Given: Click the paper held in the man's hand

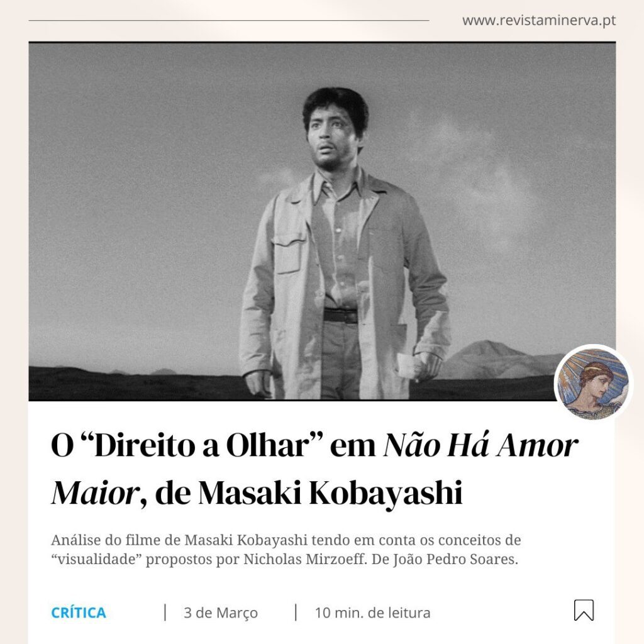Looking at the screenshot, I should click(x=406, y=366).
